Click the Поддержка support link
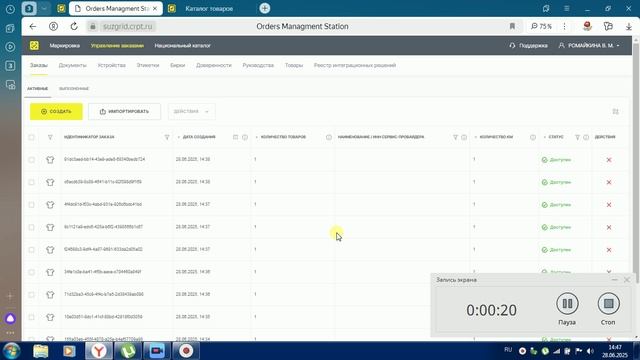Image resolution: width=640 pixels, height=360 pixels. 529,46
